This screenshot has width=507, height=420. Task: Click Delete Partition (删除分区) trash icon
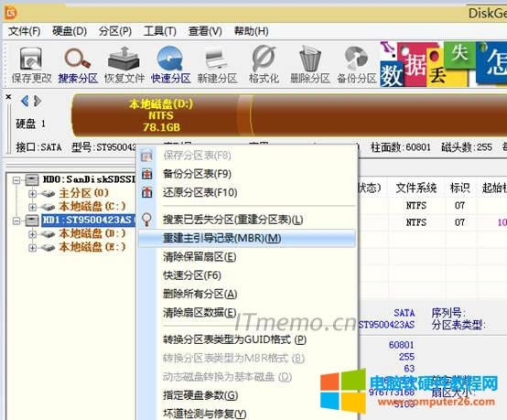pos(309,65)
